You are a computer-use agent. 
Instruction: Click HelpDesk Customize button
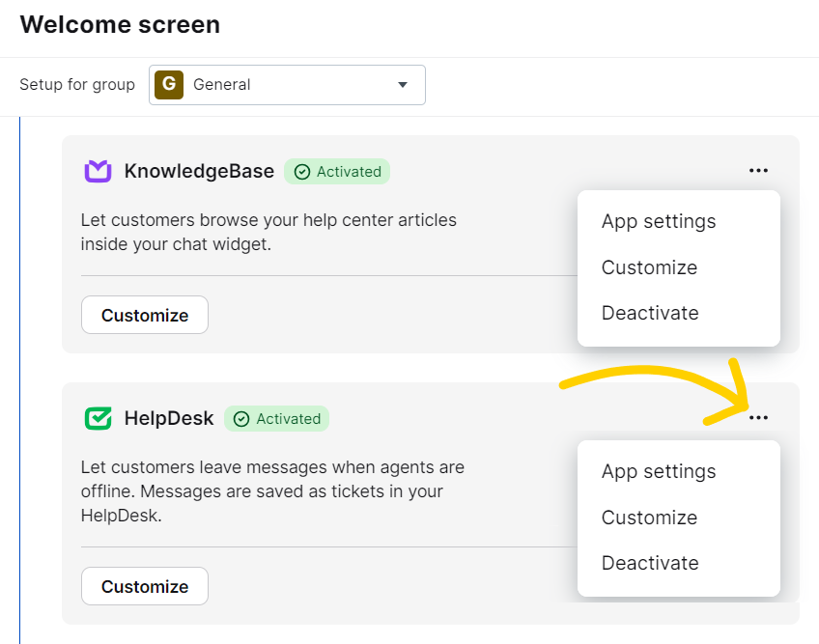145,586
